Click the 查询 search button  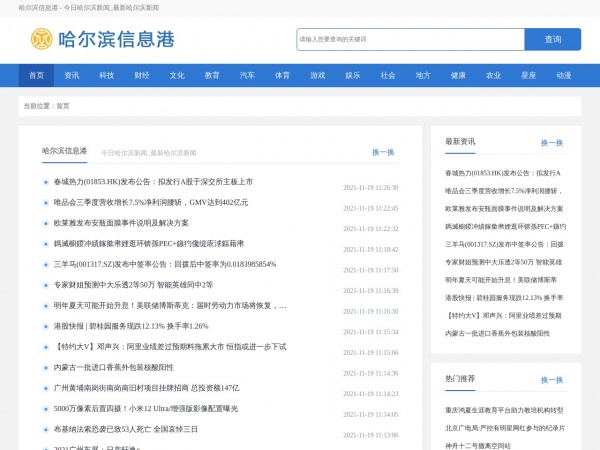553,39
